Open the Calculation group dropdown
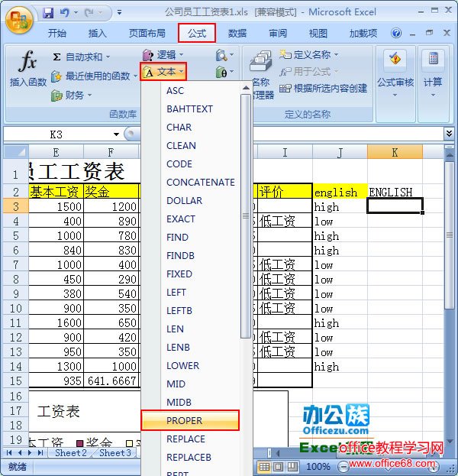Viewport: 458px width, 476px height. 433,74
